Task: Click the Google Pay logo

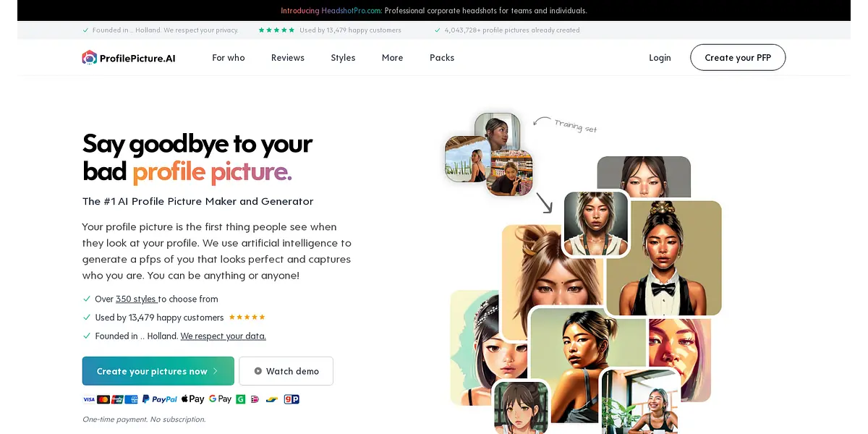Action: [x=220, y=399]
